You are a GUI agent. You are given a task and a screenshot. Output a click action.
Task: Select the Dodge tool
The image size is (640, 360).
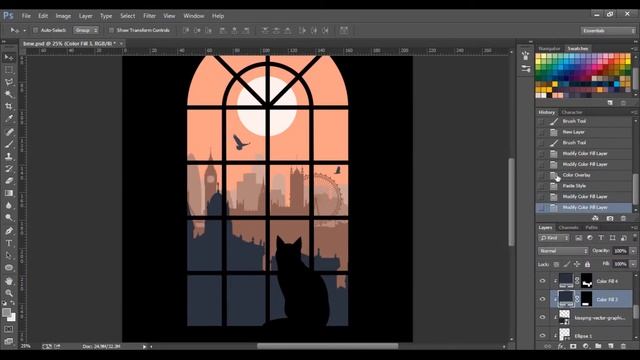coord(9,217)
